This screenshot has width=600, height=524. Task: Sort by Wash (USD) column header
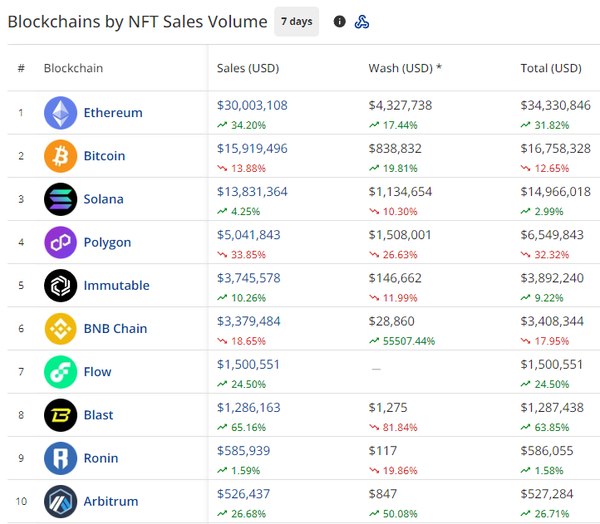405,68
